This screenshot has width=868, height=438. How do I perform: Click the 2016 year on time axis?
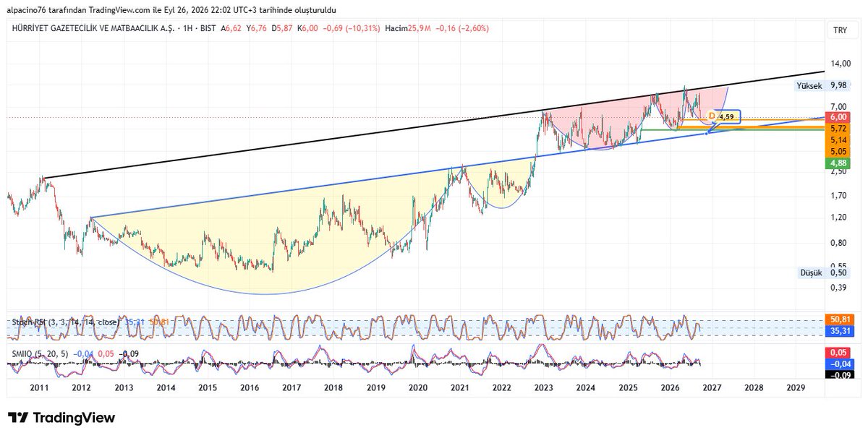click(x=250, y=388)
